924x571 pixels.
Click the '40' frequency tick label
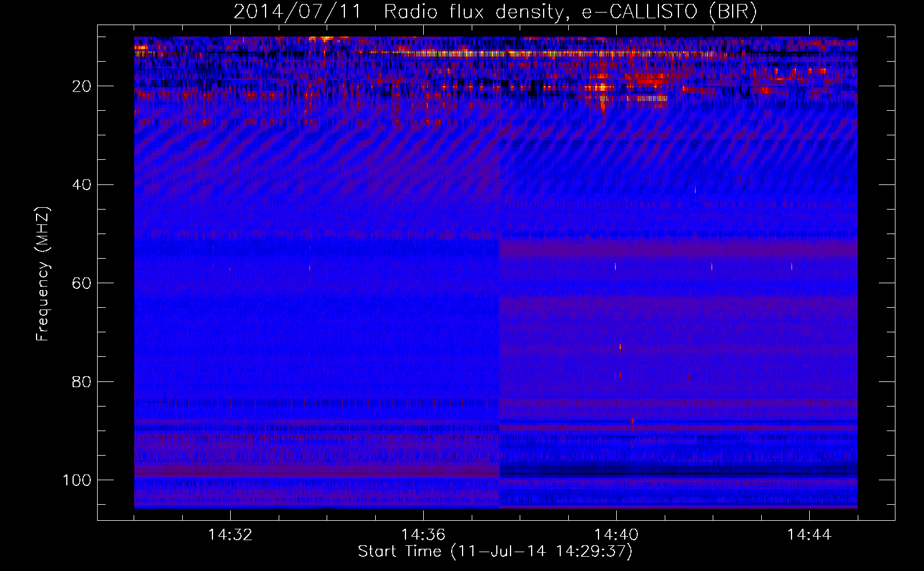pyautogui.click(x=82, y=185)
